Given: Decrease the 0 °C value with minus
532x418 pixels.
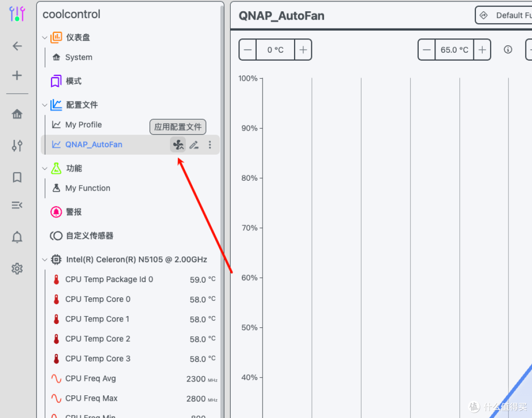Looking at the screenshot, I should (248, 50).
